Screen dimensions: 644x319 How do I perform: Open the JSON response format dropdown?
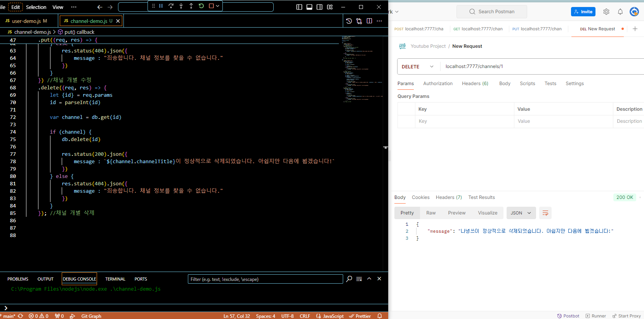pos(521,213)
